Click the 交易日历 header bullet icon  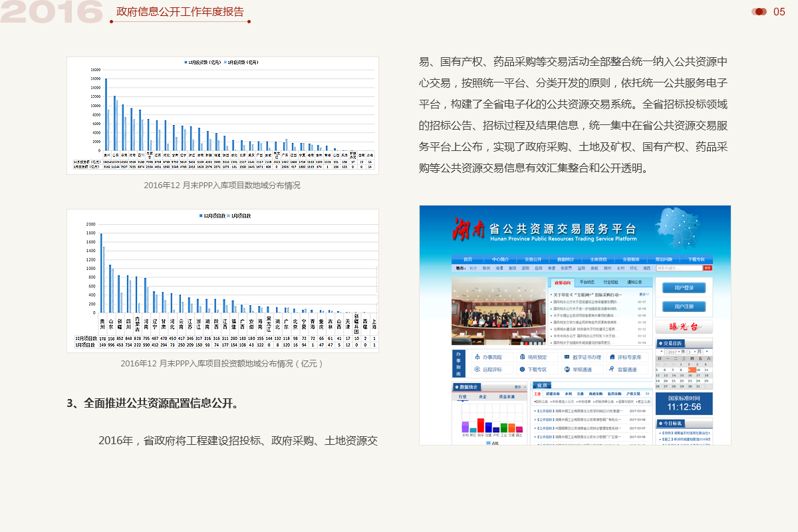660,343
